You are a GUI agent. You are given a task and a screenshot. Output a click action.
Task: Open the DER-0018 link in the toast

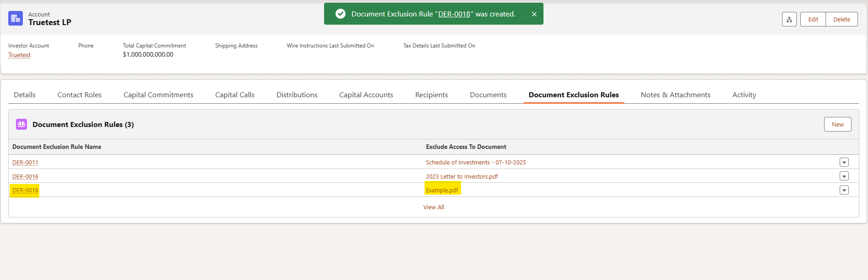coord(454,14)
